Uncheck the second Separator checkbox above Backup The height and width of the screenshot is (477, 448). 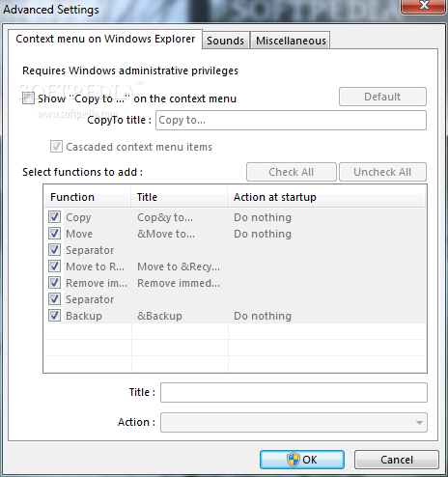(54, 299)
